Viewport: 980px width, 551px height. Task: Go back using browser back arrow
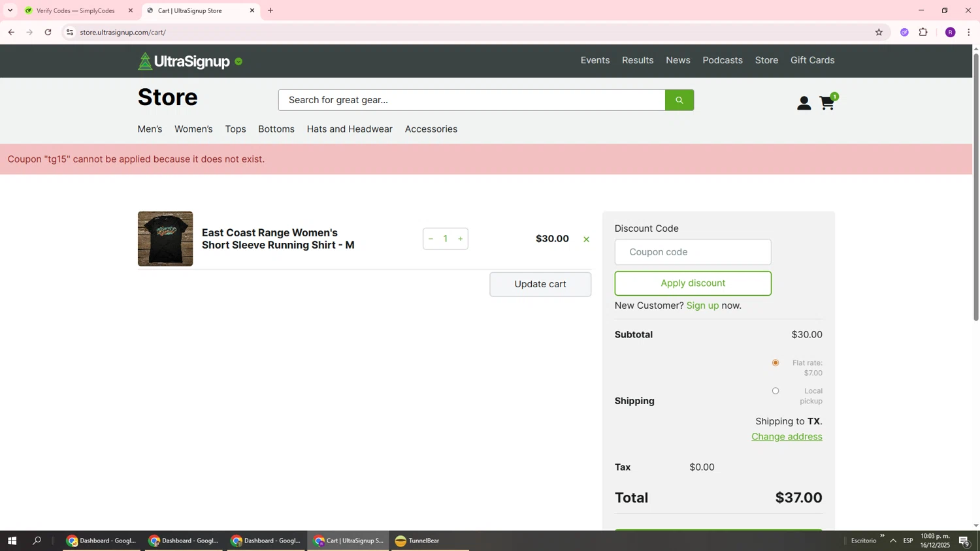11,32
